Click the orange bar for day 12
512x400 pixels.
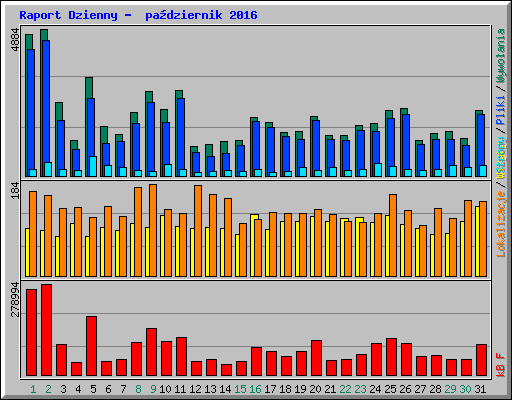(198, 231)
